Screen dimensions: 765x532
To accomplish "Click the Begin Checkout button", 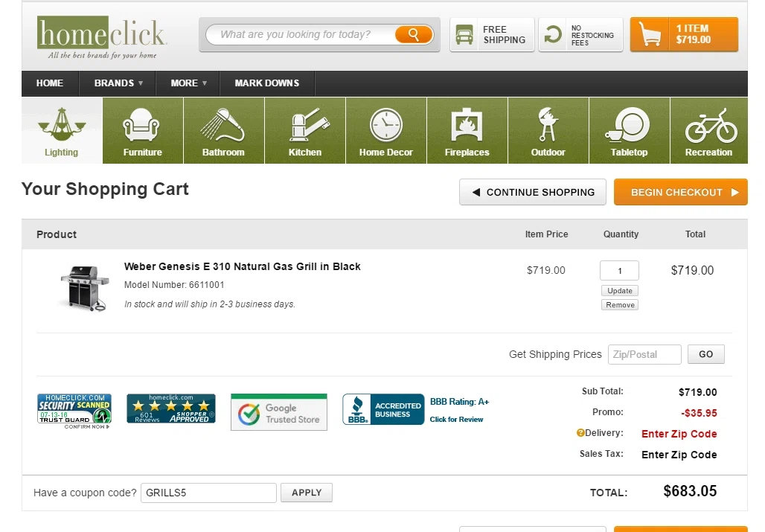I will coord(681,192).
